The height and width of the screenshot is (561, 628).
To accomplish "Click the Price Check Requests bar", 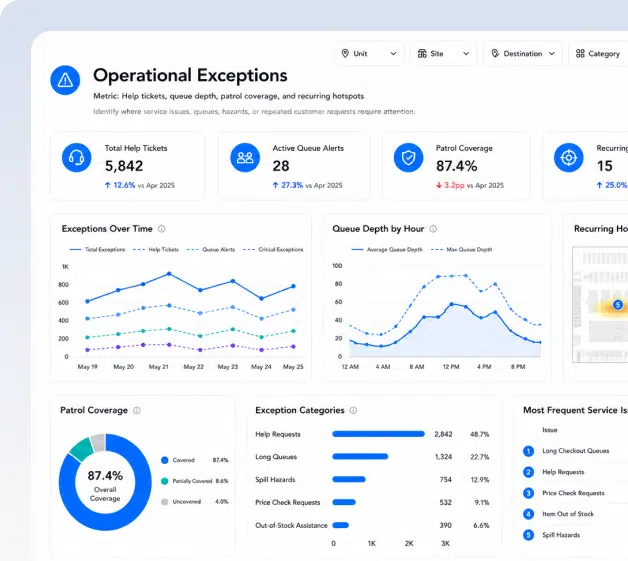I will click(344, 502).
